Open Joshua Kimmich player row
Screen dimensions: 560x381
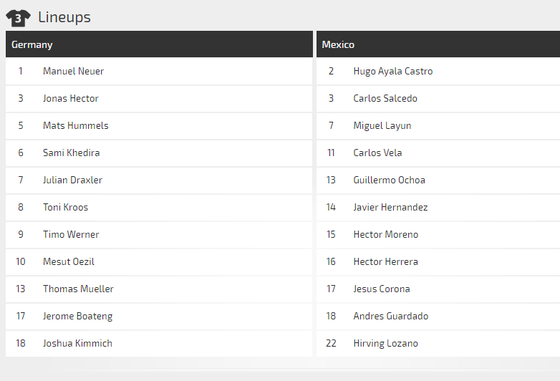(159, 344)
